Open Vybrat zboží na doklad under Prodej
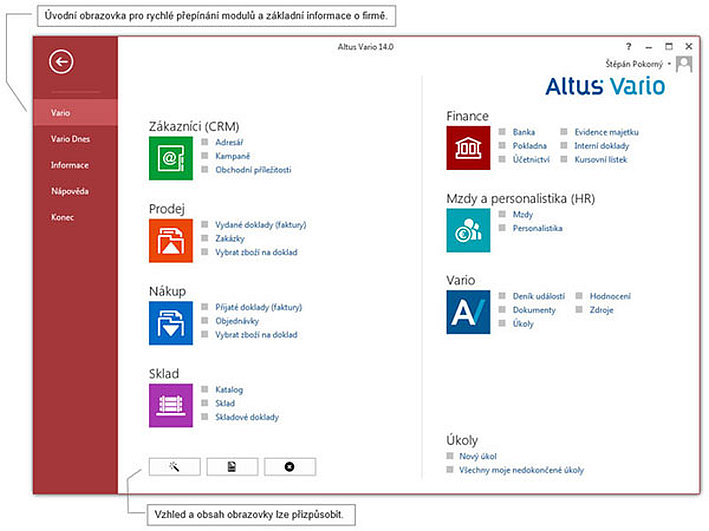Viewport: 709px width, 531px height. (256, 252)
